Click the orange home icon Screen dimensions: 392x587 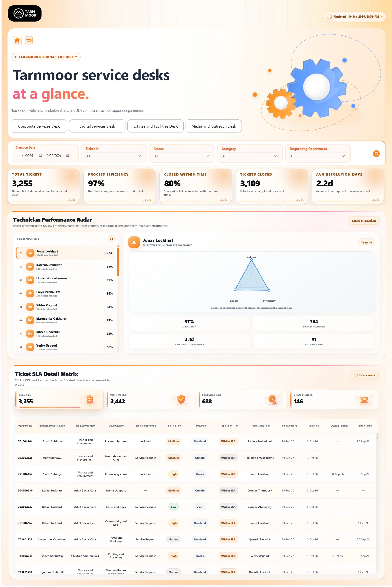[17, 40]
